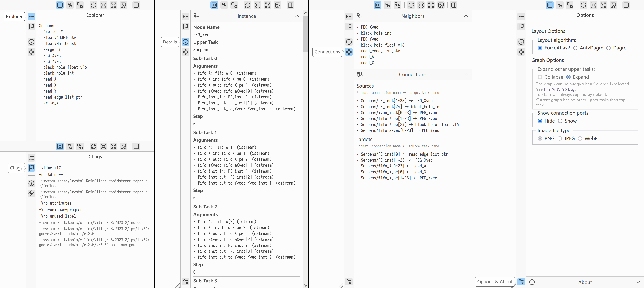
Task: Click the flag Cflags icon in Explorer panel sidebar
Action: 31,26
